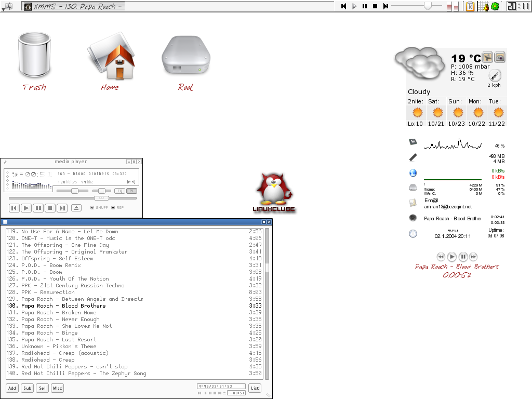Click the ICQ green flower tray icon
This screenshot has width=532, height=399.
(495, 6)
